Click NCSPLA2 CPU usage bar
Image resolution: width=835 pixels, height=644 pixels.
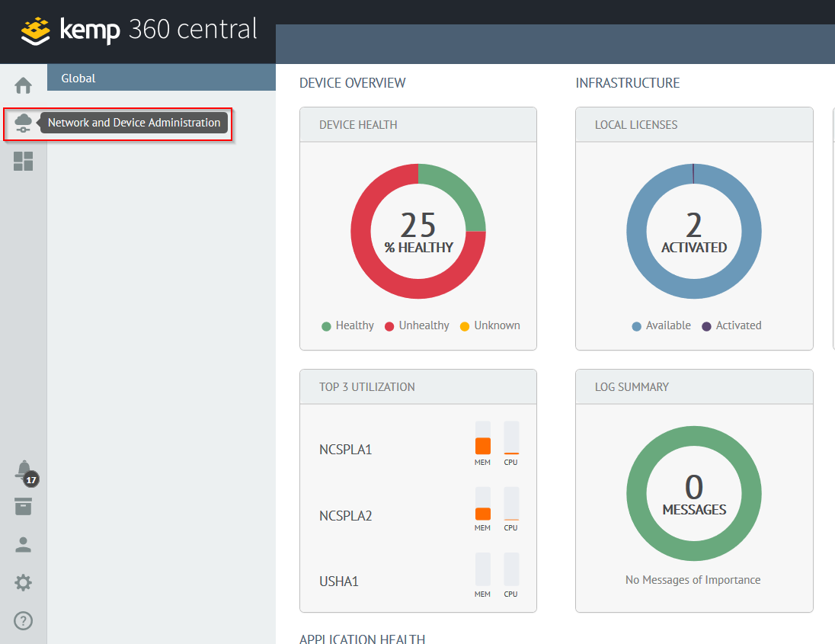tap(511, 503)
